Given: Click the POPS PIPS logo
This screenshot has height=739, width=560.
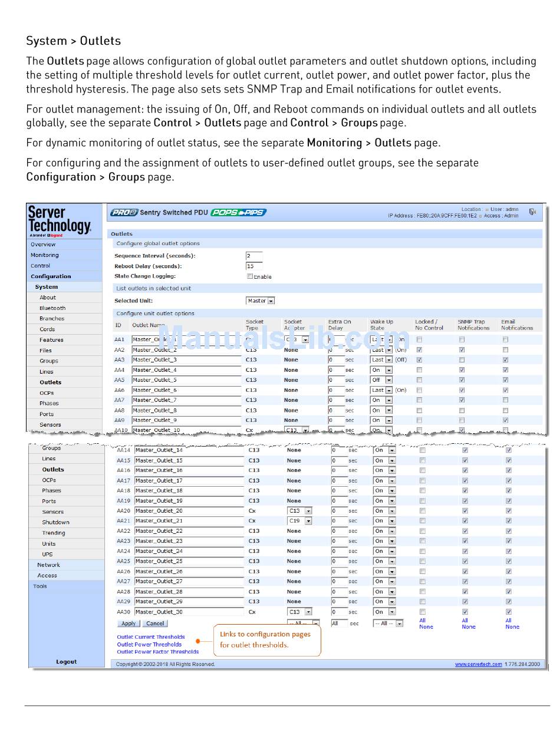Looking at the screenshot, I should point(239,212).
